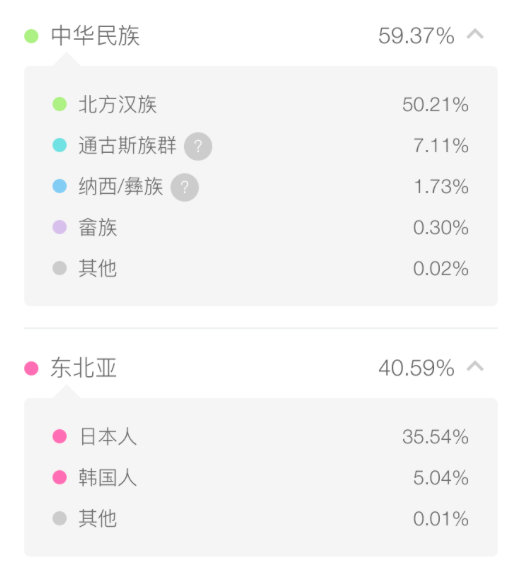
Task: Collapse the 东北亚 section chevron
Action: 475,366
